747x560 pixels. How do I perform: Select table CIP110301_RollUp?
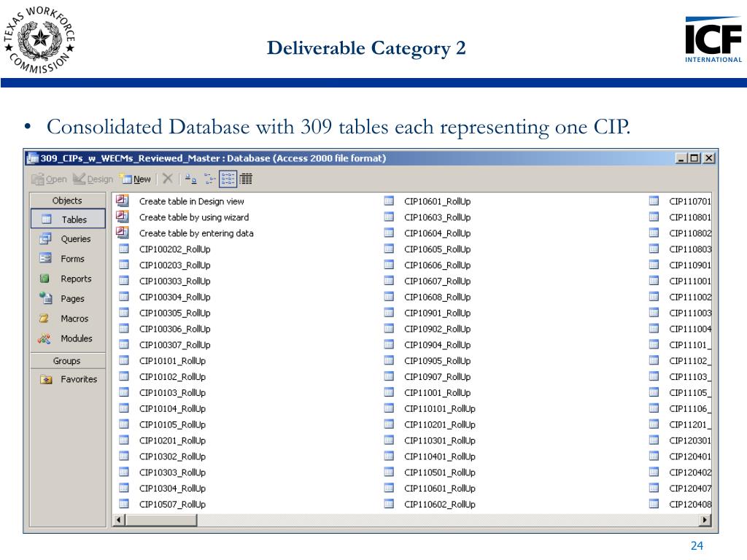coord(440,440)
